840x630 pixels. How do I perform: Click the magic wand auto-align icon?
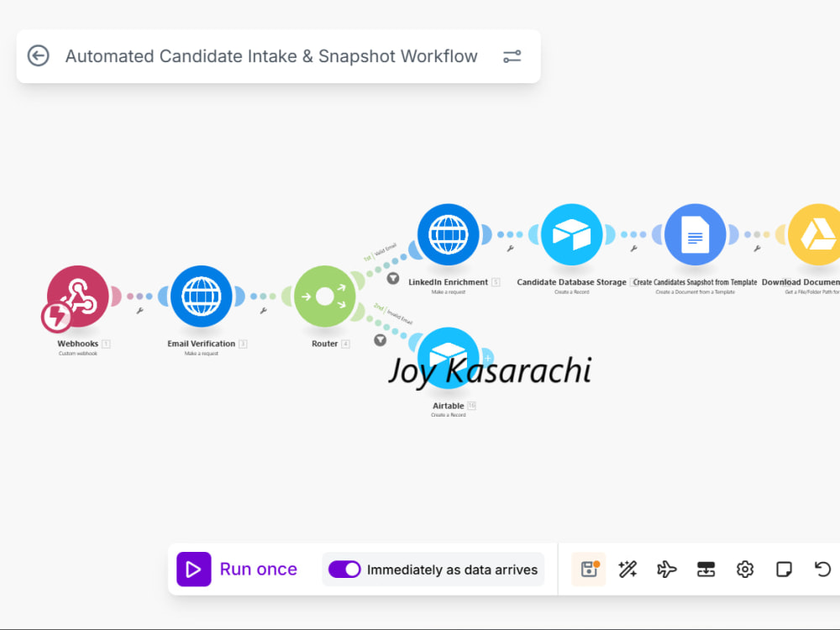point(627,569)
